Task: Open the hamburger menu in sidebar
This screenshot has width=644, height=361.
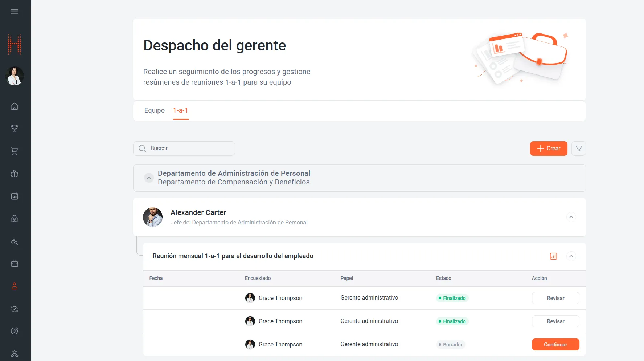Action: pos(15,12)
